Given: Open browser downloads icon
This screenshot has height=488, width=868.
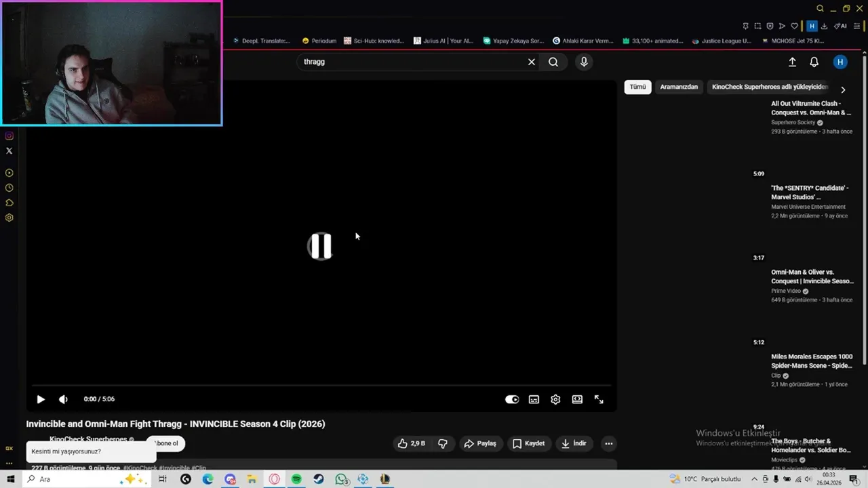Looking at the screenshot, I should point(824,26).
